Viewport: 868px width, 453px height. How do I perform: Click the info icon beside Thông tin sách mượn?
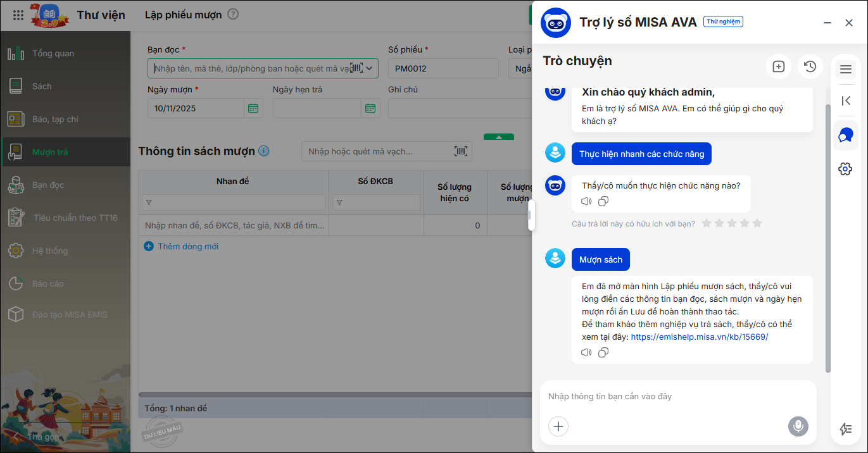264,151
